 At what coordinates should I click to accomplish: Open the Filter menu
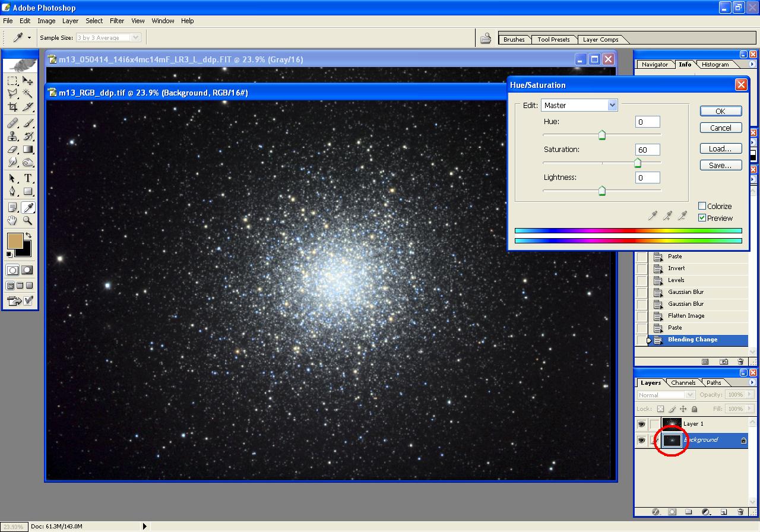pos(117,21)
